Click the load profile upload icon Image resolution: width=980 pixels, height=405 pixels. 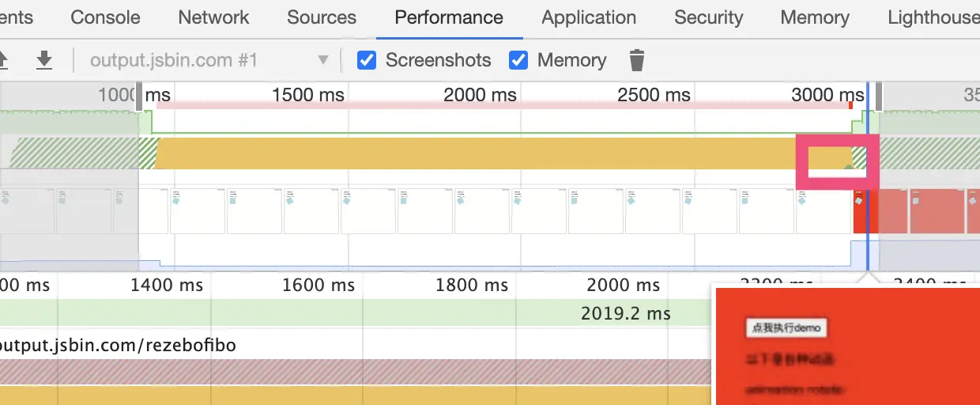coord(3,60)
